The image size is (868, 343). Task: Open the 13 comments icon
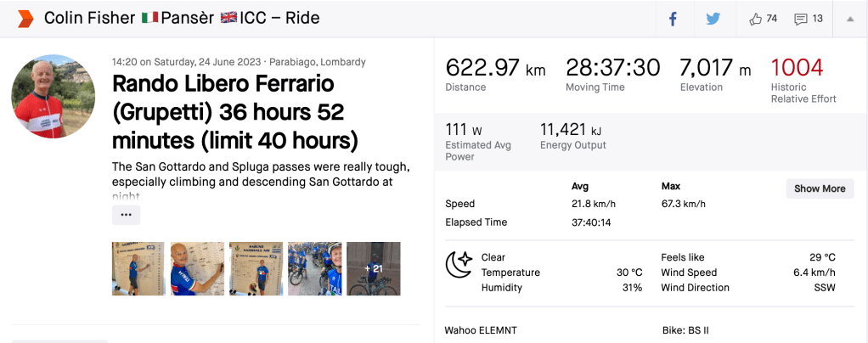pos(801,19)
